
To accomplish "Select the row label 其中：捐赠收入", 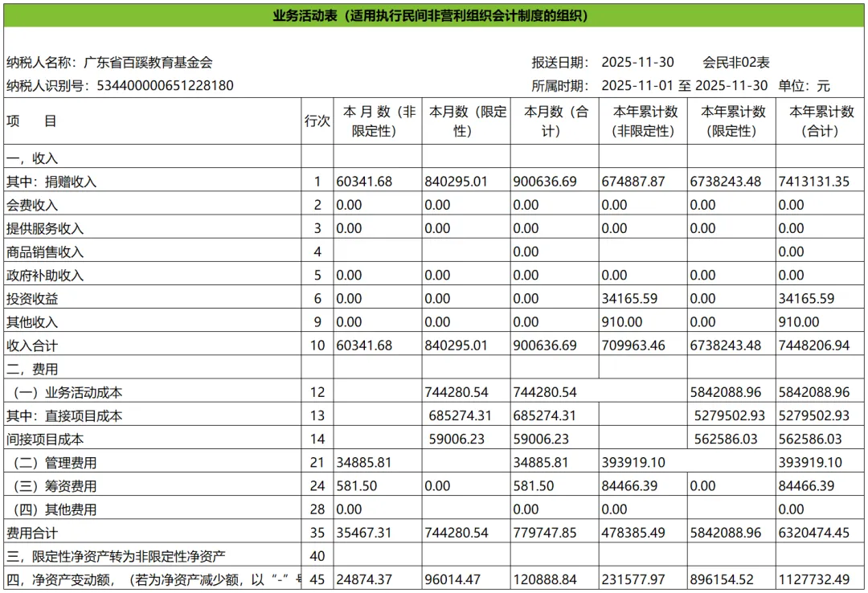I will click(x=51, y=182).
